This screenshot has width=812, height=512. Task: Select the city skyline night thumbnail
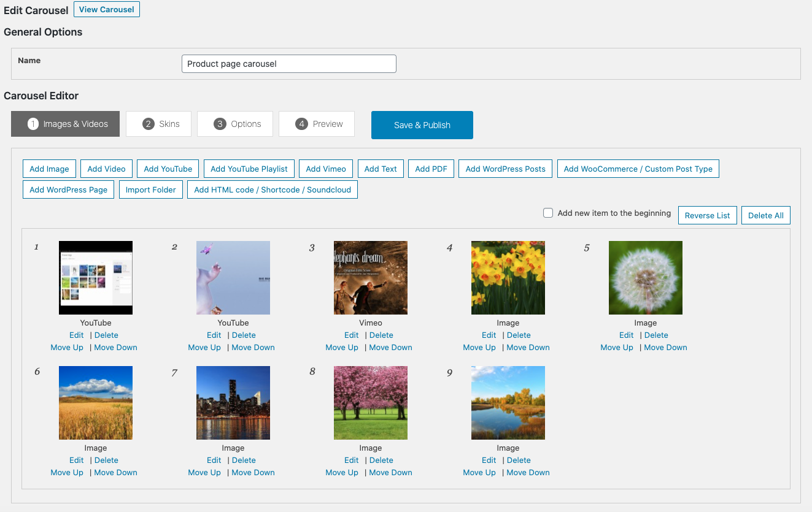pyautogui.click(x=233, y=403)
